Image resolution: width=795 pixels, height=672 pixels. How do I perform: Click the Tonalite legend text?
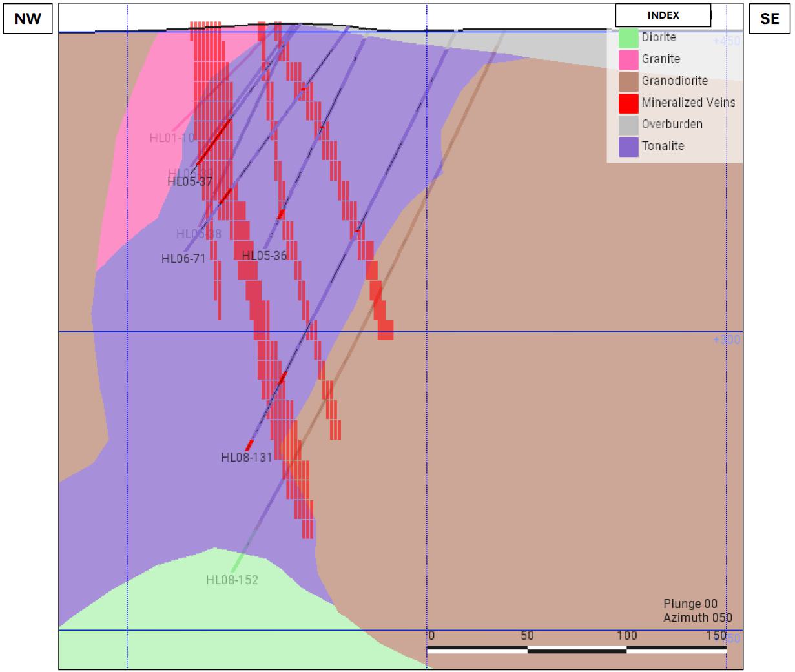[x=663, y=146]
